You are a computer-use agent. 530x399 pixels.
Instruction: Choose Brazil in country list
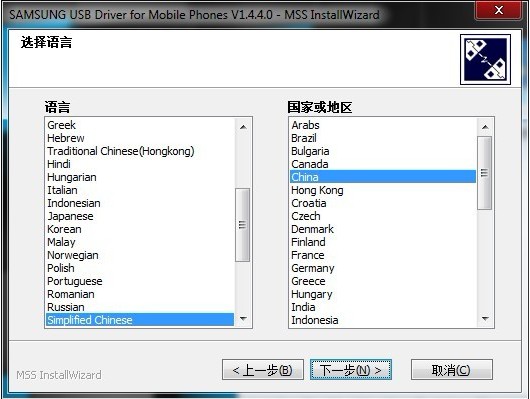(383, 138)
